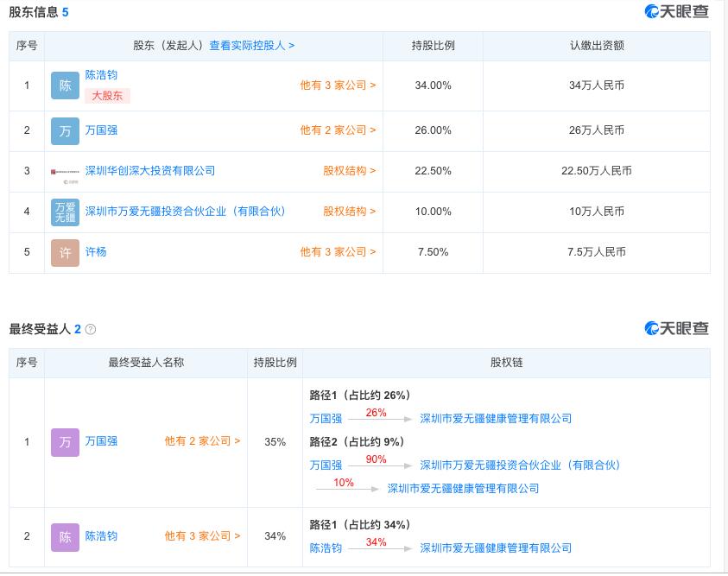The image size is (728, 576).
Task: Open 股权结构 for 深圳华创深大投资有限公司
Action: [x=350, y=171]
